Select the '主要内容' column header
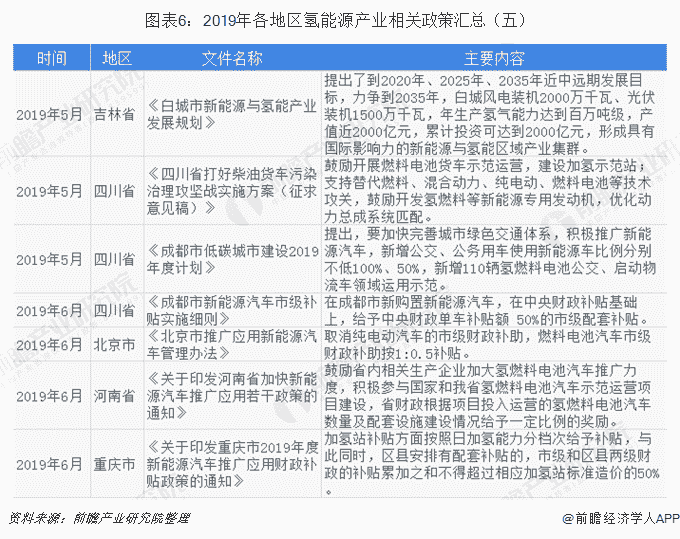Image resolution: width=680 pixels, height=539 pixels. pyautogui.click(x=494, y=58)
